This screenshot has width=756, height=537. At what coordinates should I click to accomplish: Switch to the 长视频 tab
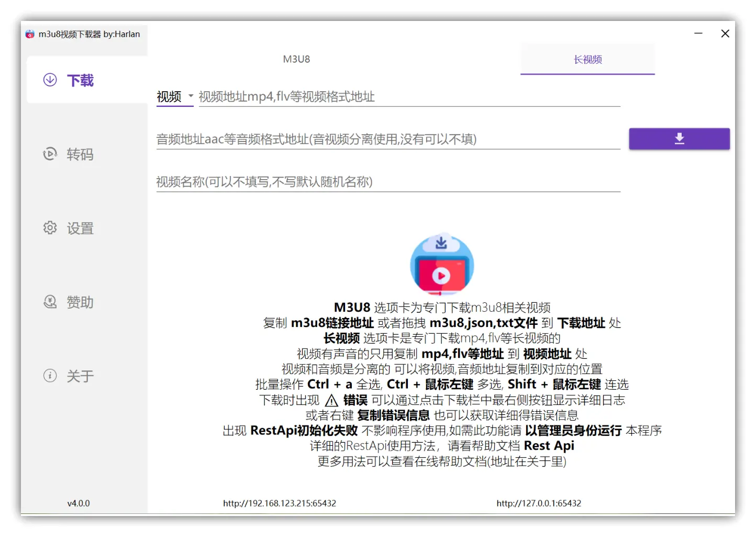click(x=587, y=59)
